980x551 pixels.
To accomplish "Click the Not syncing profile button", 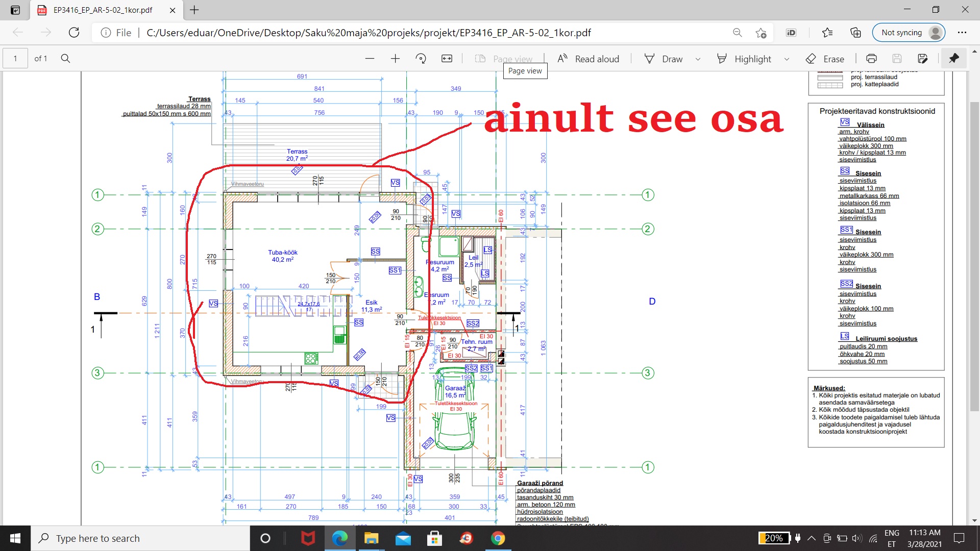I will 910,33.
